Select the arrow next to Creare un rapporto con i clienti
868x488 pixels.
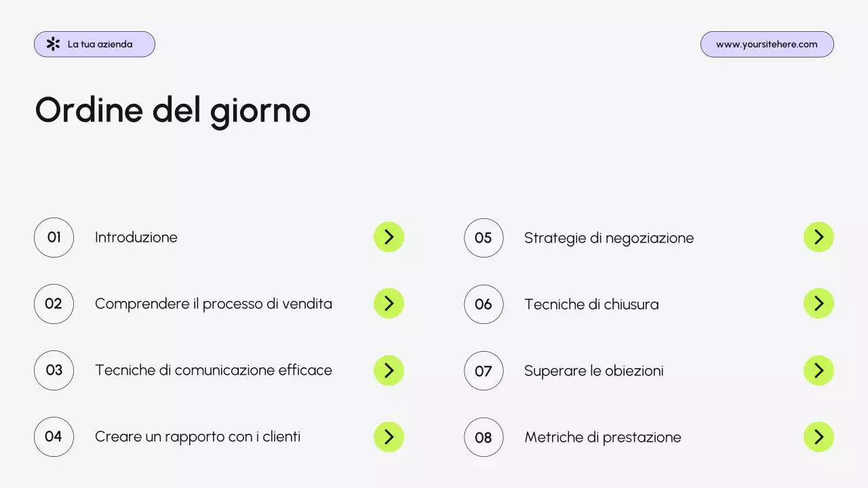(389, 436)
